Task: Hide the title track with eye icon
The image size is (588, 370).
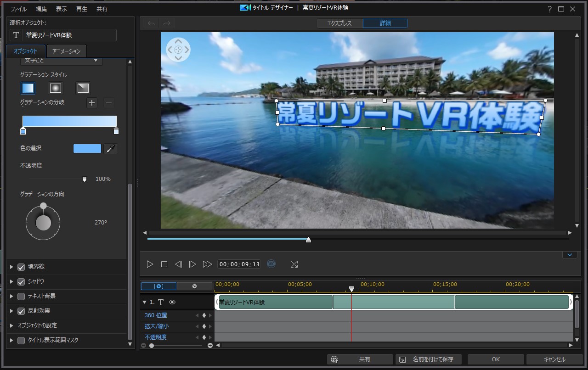Action: (172, 302)
